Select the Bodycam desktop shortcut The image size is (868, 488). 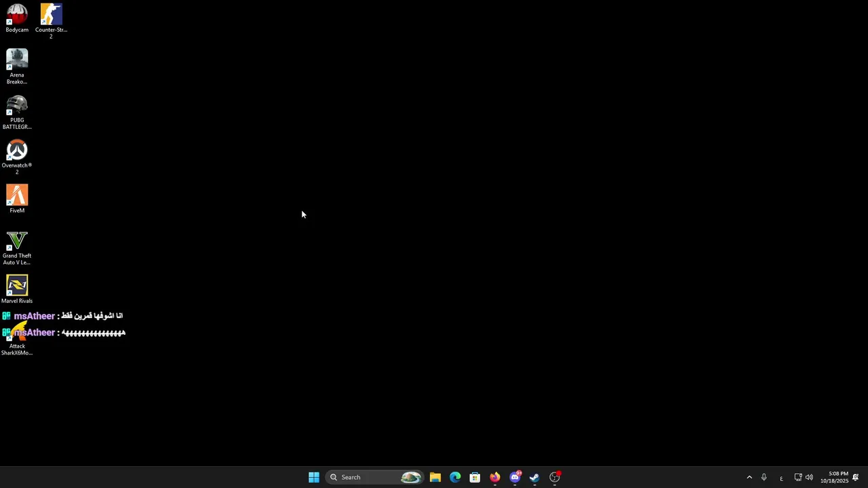17,19
